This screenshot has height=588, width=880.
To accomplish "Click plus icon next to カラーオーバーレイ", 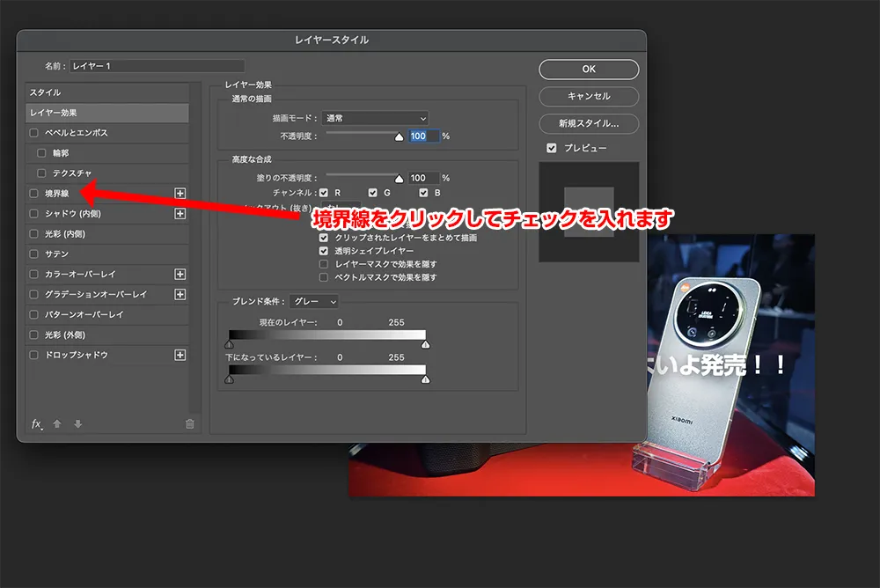I will coord(180,274).
